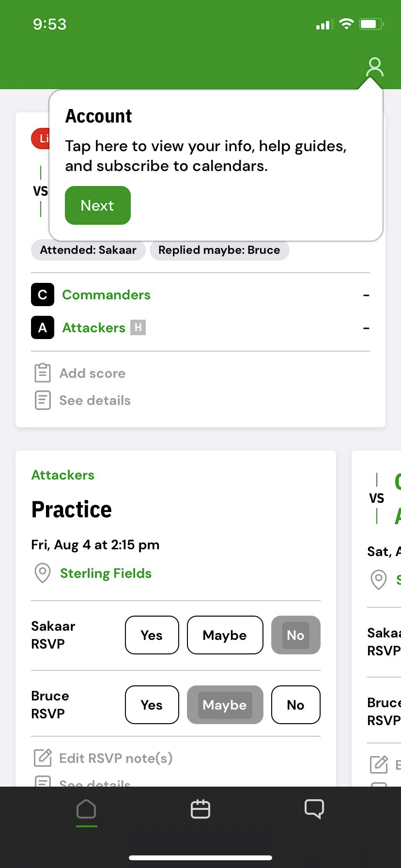This screenshot has width=401, height=868.
Task: Open the Account profile icon
Action: click(374, 67)
